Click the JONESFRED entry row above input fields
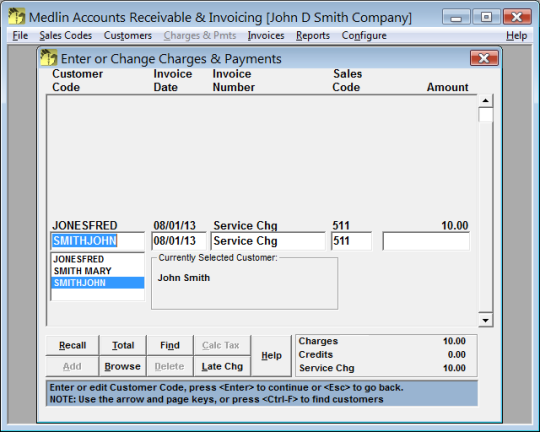 pyautogui.click(x=260, y=225)
